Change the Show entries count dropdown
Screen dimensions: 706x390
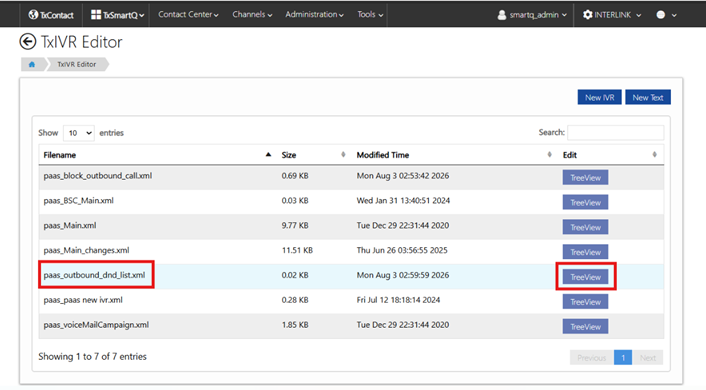point(79,133)
